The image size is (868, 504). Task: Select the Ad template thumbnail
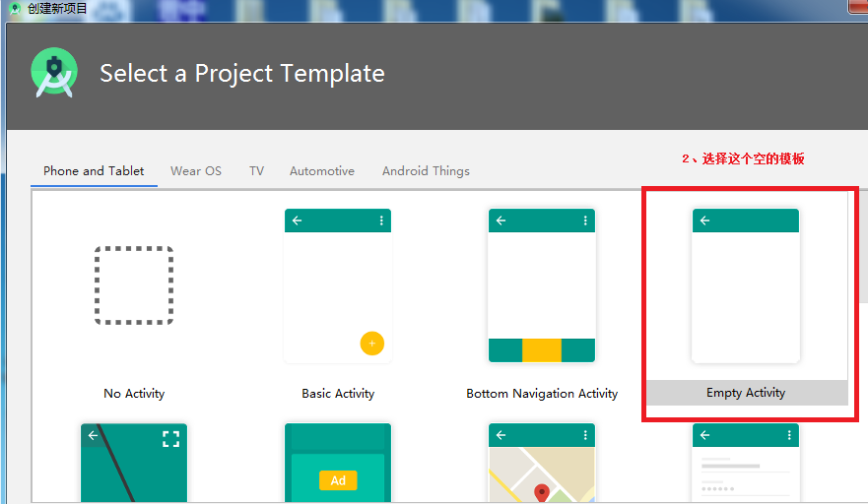coord(338,463)
